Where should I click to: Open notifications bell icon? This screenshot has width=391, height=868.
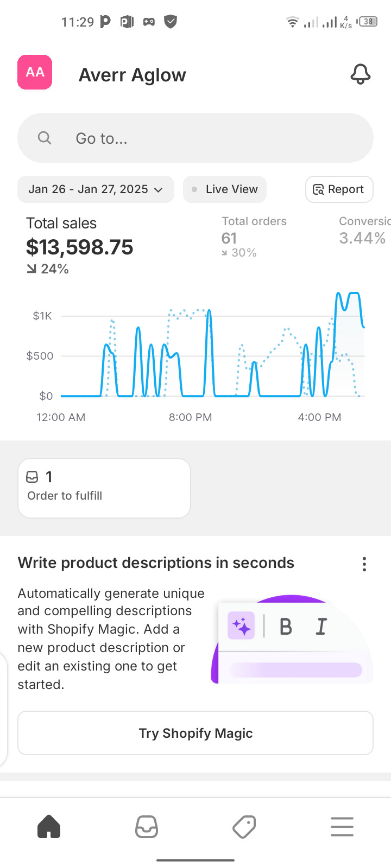point(361,74)
